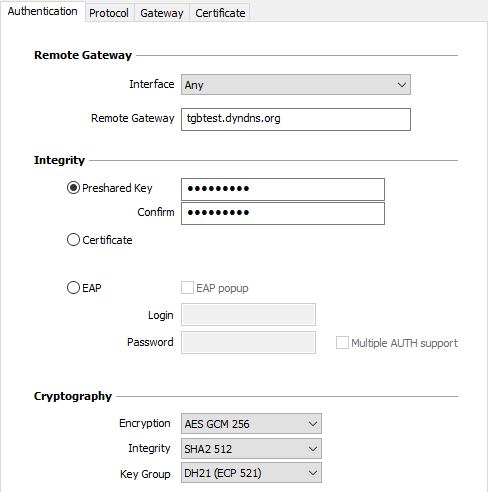
Task: Select the Preshared Key radio button
Action: (x=73, y=188)
